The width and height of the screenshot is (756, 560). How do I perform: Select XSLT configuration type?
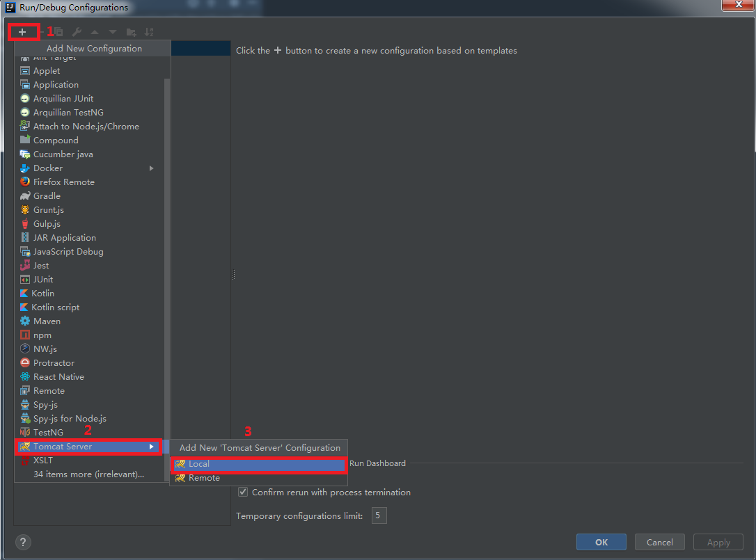point(89,461)
